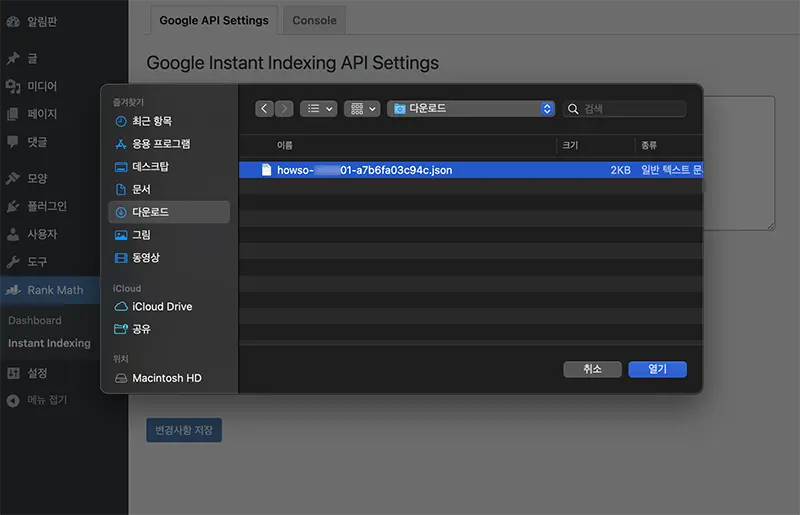The image size is (800, 515).
Task: Sort by Size (크기) column header
Action: [x=570, y=145]
